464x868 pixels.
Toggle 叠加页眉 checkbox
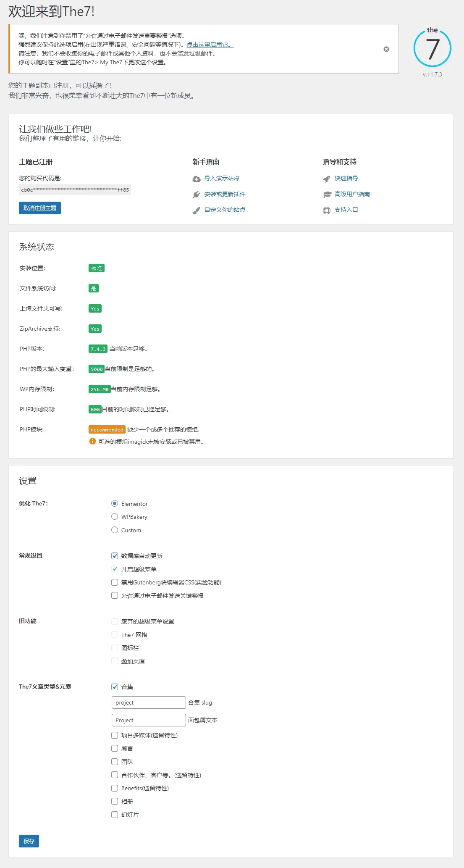point(115,661)
